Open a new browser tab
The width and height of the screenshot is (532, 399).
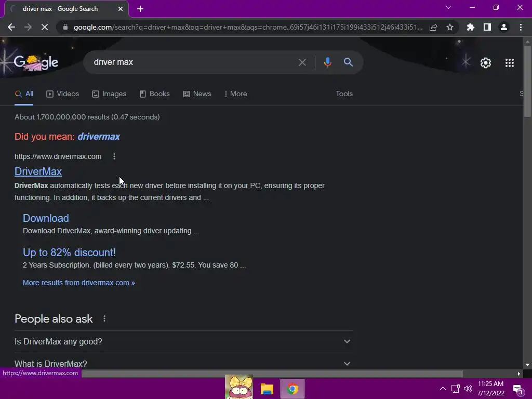(x=140, y=9)
